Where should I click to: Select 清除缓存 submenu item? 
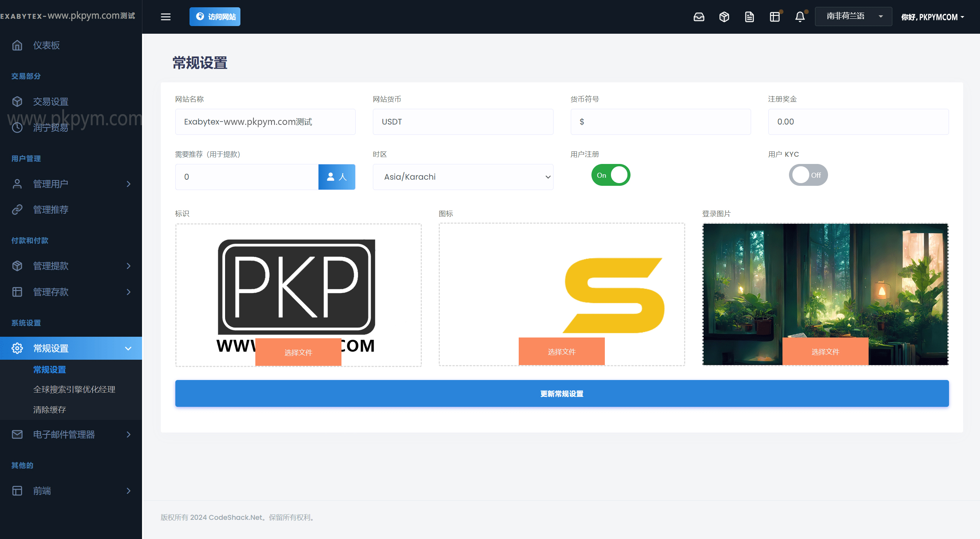coord(50,410)
